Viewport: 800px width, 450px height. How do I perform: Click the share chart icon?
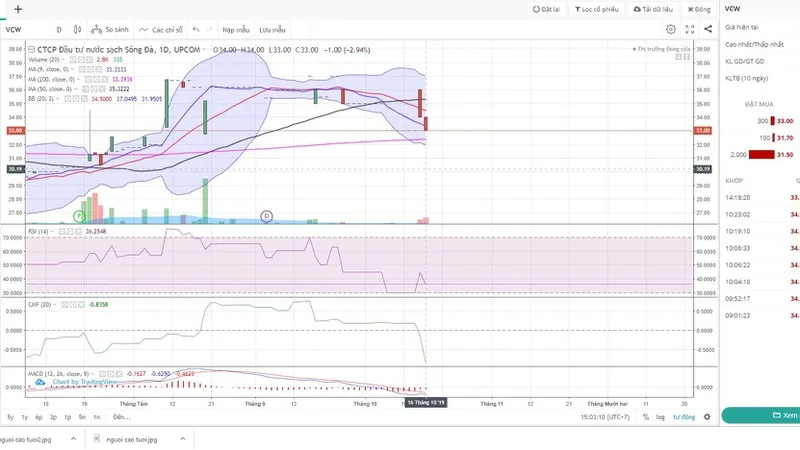click(706, 30)
